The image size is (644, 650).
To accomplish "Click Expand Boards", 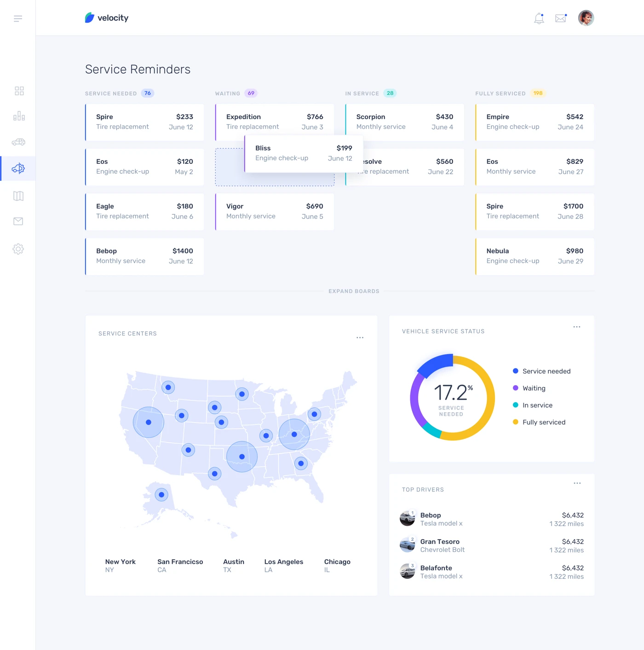I will [354, 291].
